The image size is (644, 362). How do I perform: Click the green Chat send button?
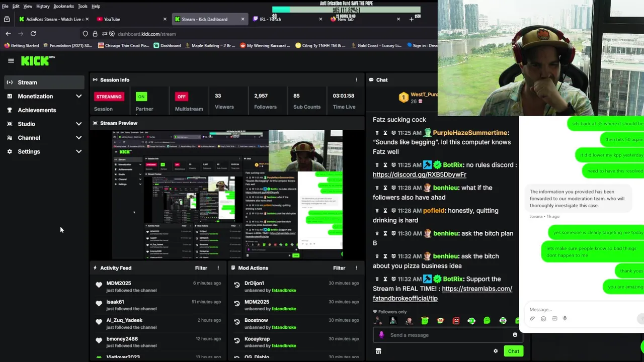coord(513,351)
